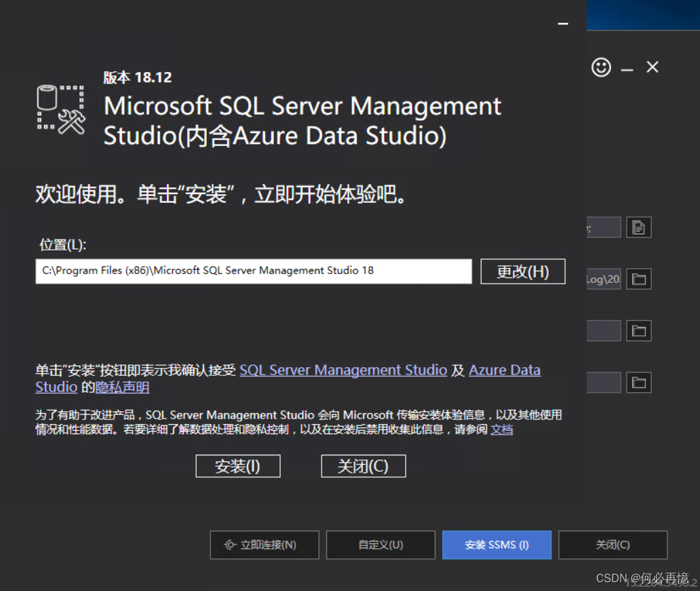Open the 隐私声明 privacy statement link
Image resolution: width=700 pixels, height=591 pixels.
122,387
